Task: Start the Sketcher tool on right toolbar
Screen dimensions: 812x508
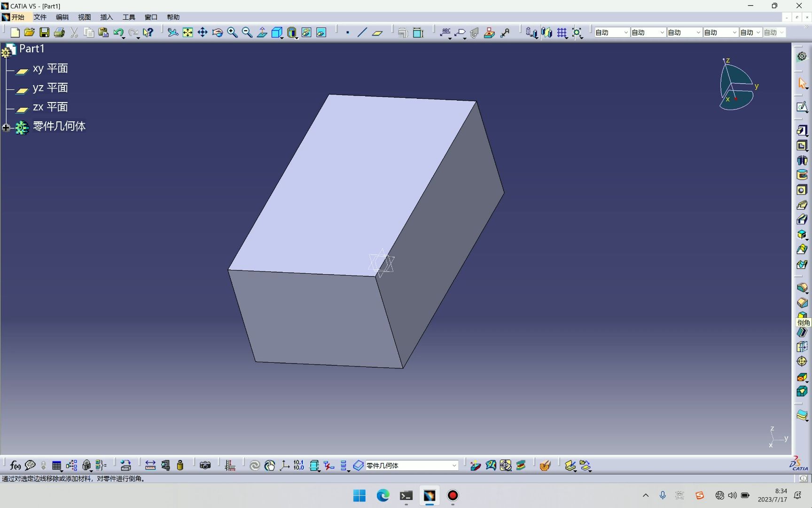Action: (802, 107)
